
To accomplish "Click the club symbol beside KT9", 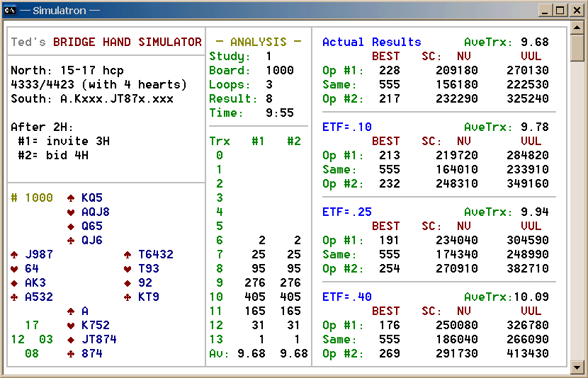I will click(x=128, y=297).
